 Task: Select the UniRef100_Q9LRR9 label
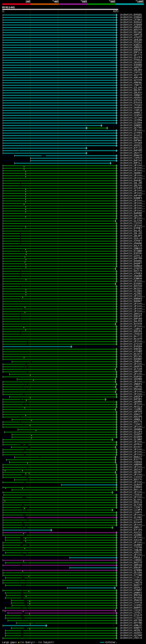click(131, 70)
